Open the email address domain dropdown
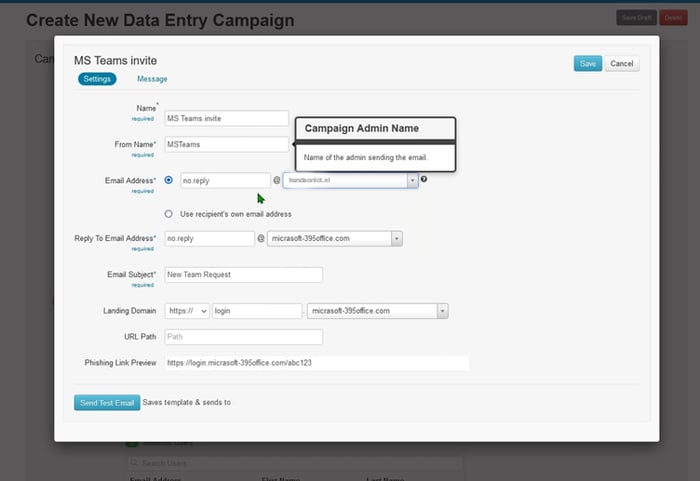700x481 pixels. [x=412, y=180]
